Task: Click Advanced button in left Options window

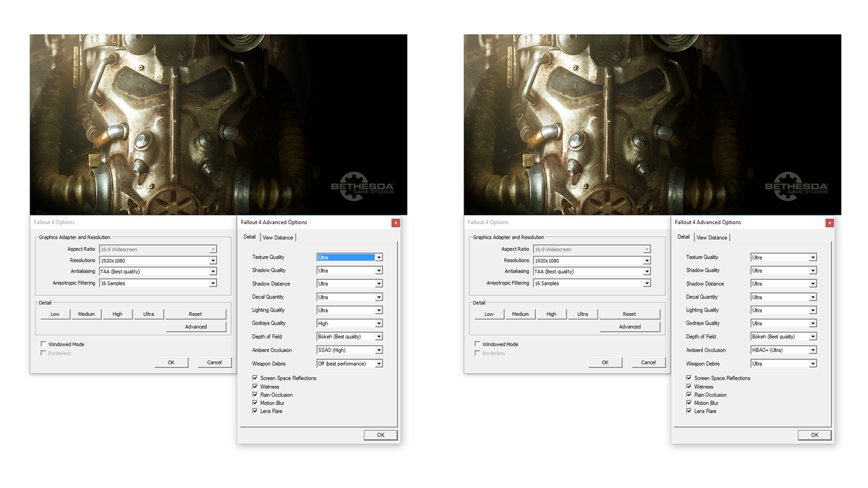Action: 195,327
